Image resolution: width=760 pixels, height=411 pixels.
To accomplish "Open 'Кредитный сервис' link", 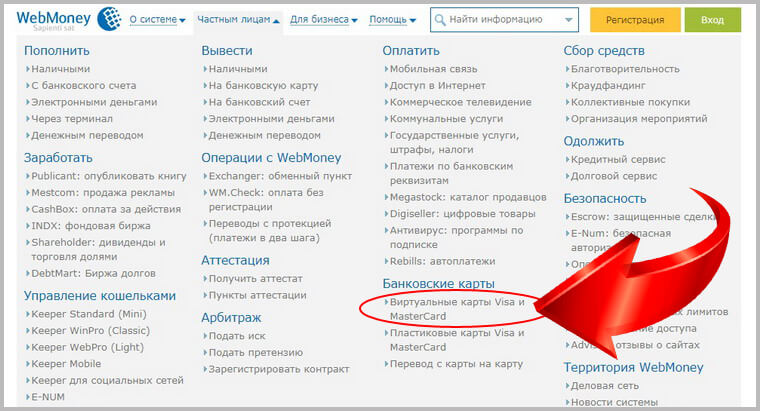I will (x=618, y=159).
